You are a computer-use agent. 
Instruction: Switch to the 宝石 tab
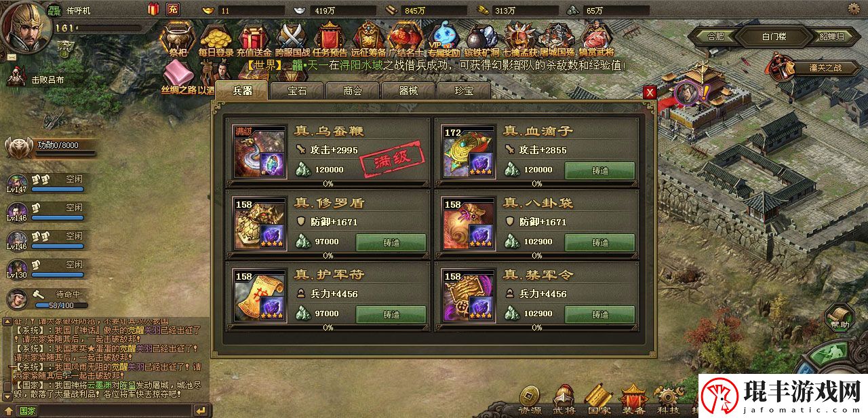(x=297, y=90)
